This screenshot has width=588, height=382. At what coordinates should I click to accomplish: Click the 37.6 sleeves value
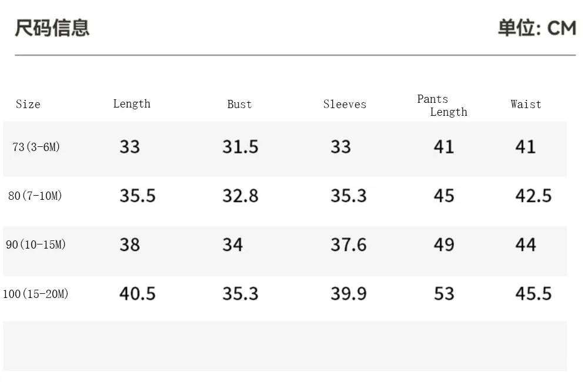[348, 245]
